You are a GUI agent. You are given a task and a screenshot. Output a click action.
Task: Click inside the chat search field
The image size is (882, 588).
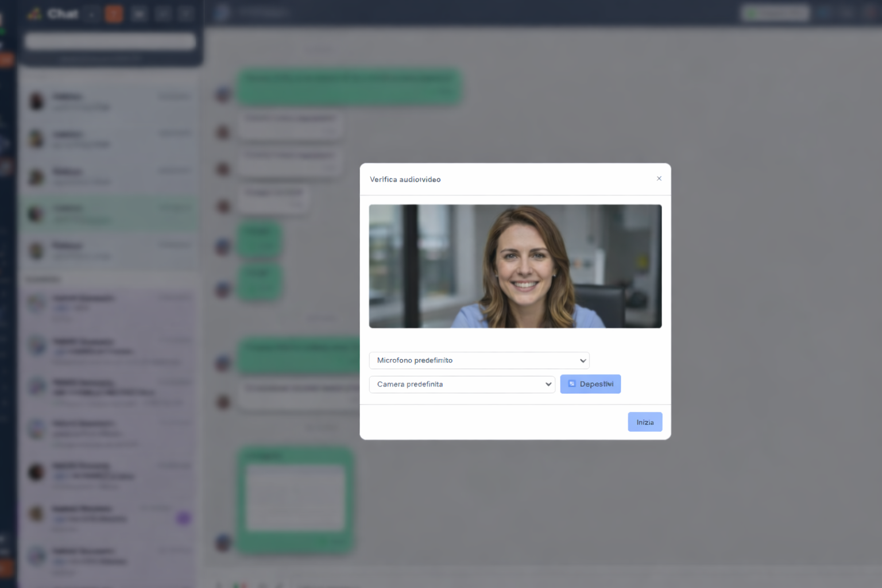pos(109,41)
